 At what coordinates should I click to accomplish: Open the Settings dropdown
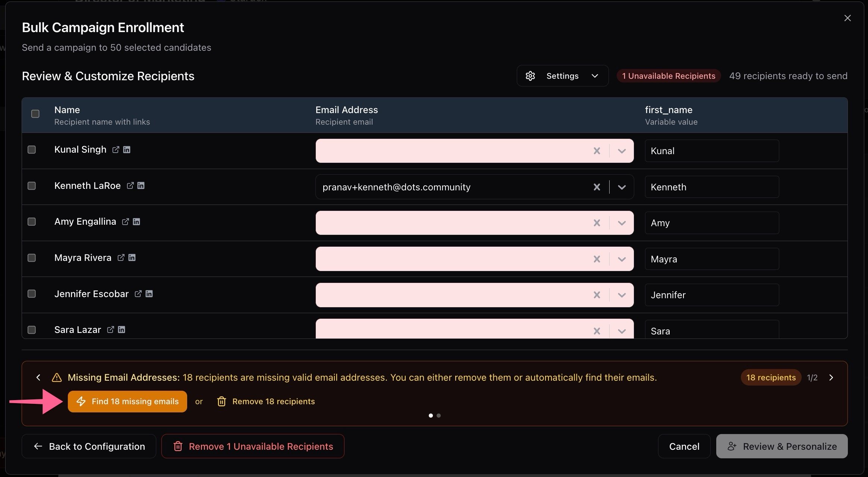coord(563,76)
